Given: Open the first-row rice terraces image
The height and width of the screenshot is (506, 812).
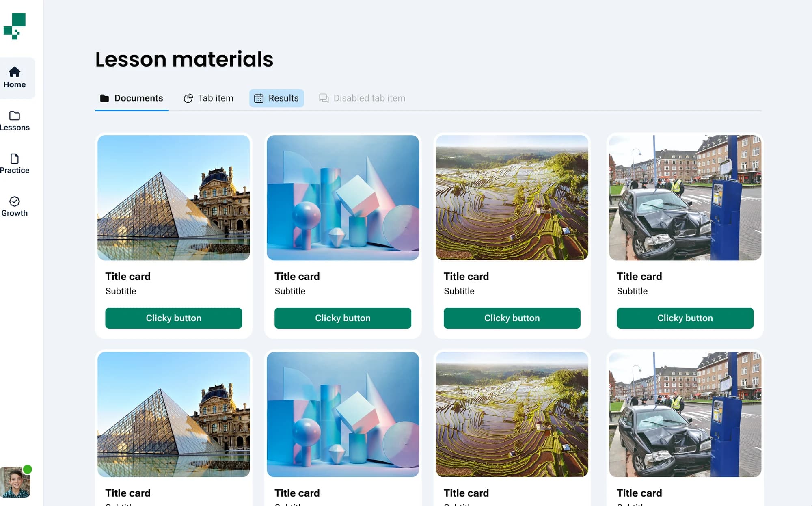Looking at the screenshot, I should (512, 198).
